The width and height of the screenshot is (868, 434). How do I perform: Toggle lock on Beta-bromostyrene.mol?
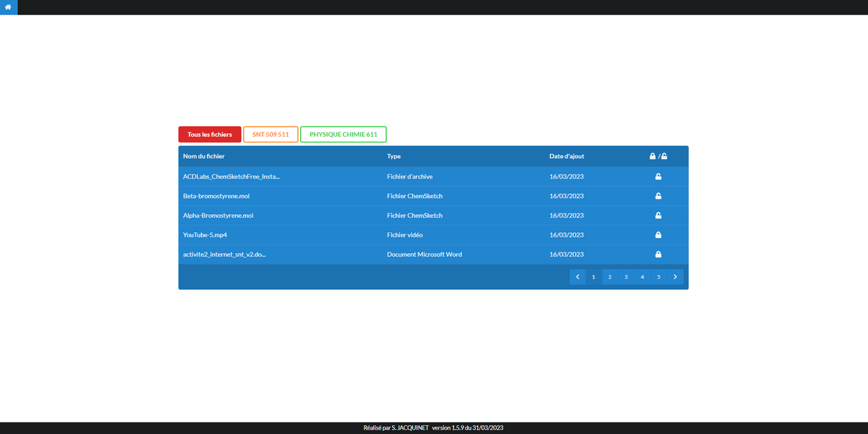pos(658,196)
